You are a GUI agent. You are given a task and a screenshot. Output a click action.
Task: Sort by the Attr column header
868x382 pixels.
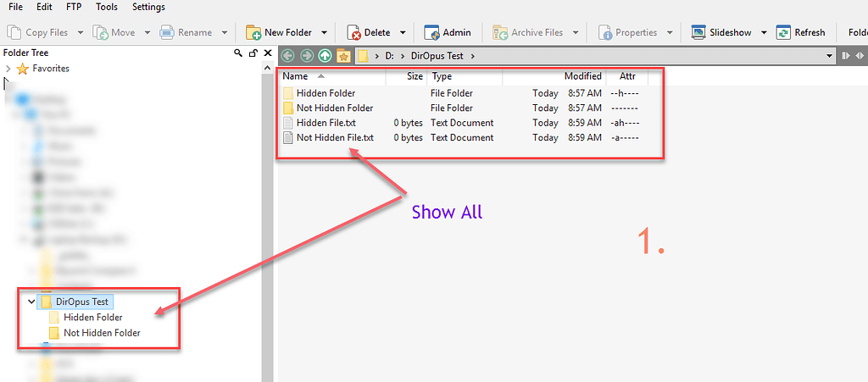[627, 76]
